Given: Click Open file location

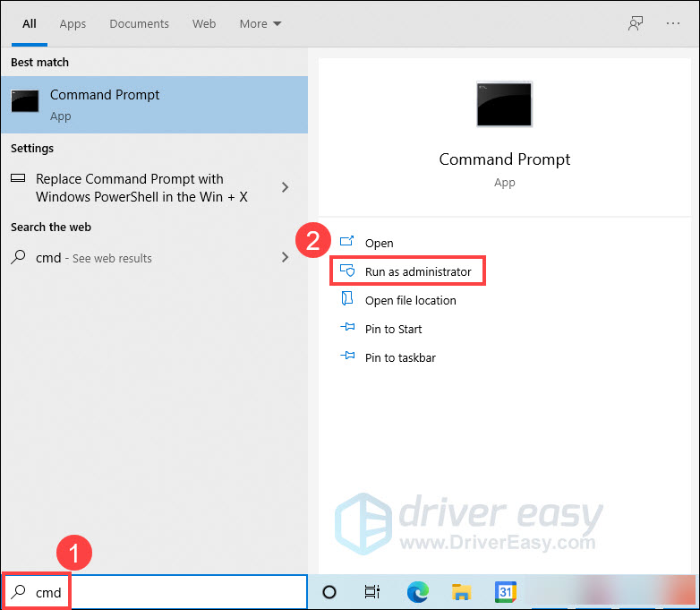Looking at the screenshot, I should (410, 300).
